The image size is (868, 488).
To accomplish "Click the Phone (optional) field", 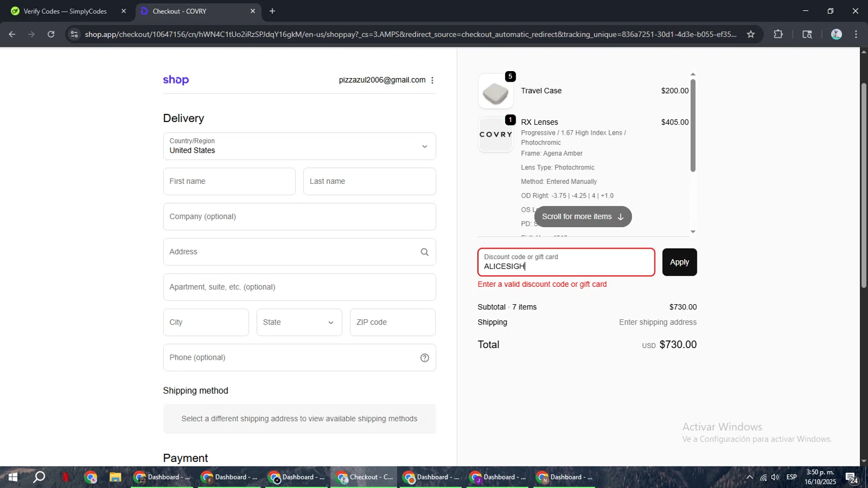I will (x=300, y=358).
